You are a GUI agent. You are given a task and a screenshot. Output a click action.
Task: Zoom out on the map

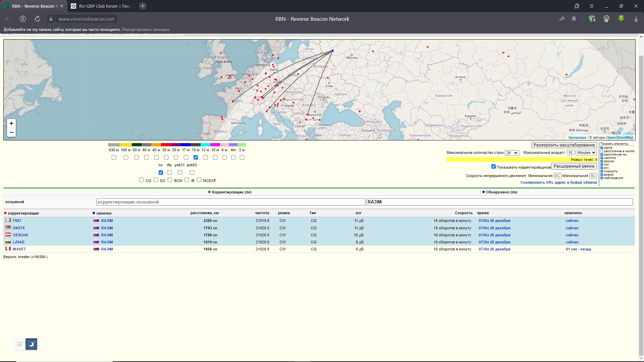pyautogui.click(x=11, y=132)
